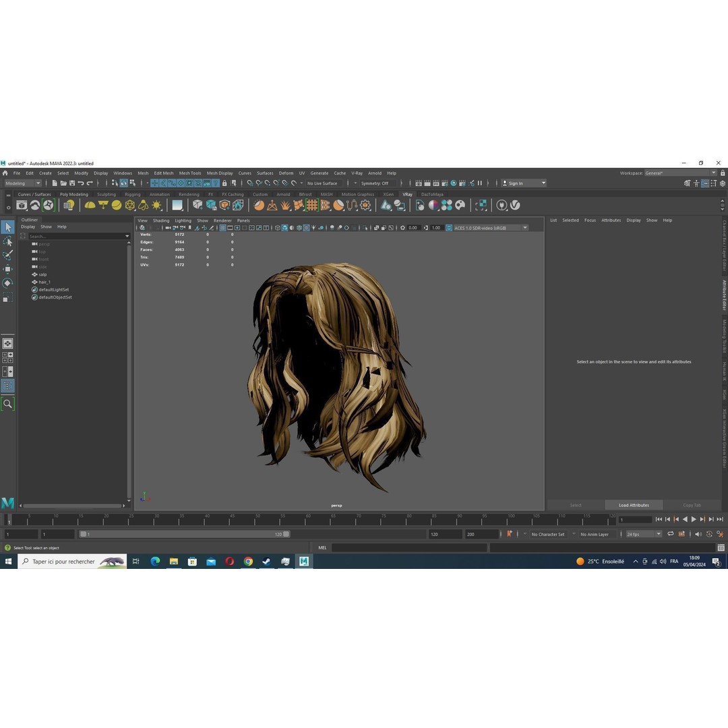Click the V-Ray plug power shelf icon
Viewport: 728px width, 728px height.
(502, 205)
